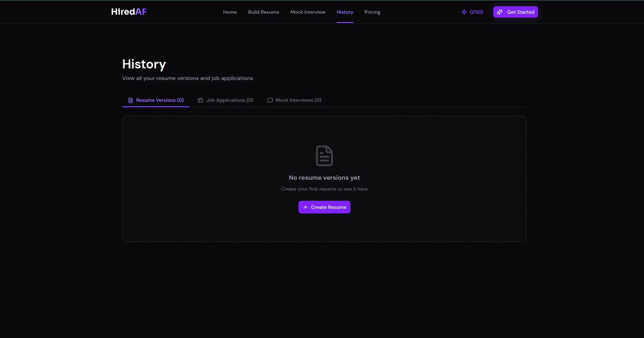Click chat bubble icon on Mock Interviews tab
This screenshot has width=644, height=338.
click(270, 100)
